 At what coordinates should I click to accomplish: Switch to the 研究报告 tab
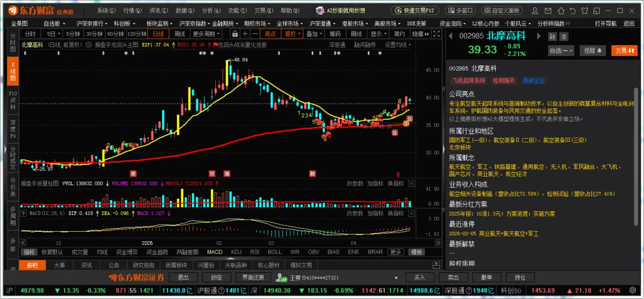tap(143, 266)
